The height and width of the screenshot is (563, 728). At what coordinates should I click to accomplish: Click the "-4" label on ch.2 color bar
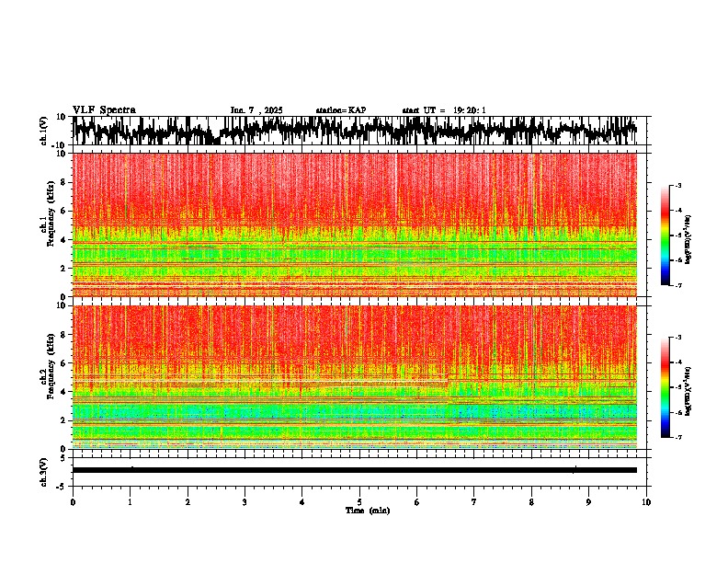point(678,362)
